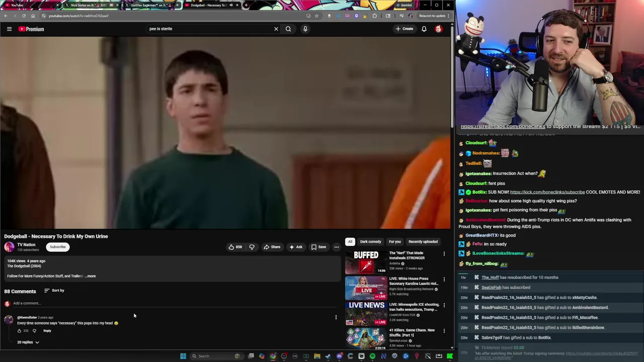Open the BUFFED Nerf video thumbnail

366,262
